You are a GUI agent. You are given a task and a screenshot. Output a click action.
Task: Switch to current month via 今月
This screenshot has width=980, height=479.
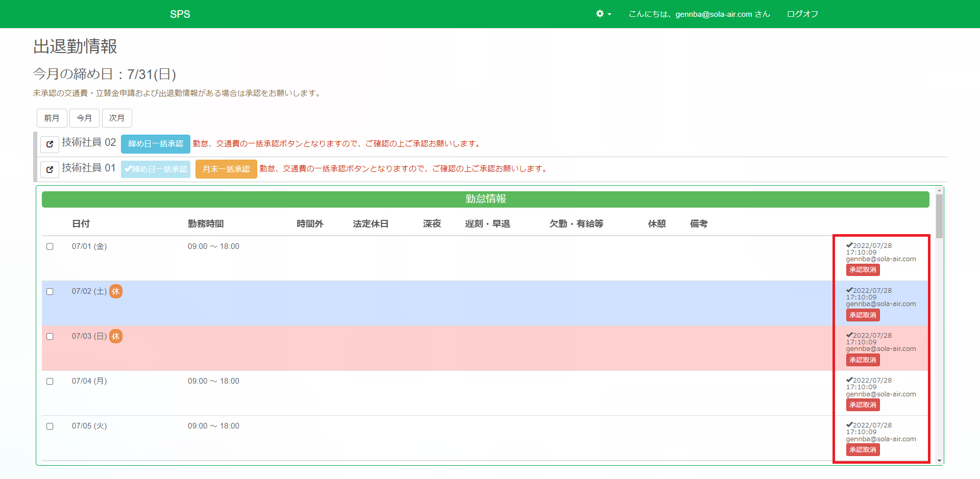84,118
